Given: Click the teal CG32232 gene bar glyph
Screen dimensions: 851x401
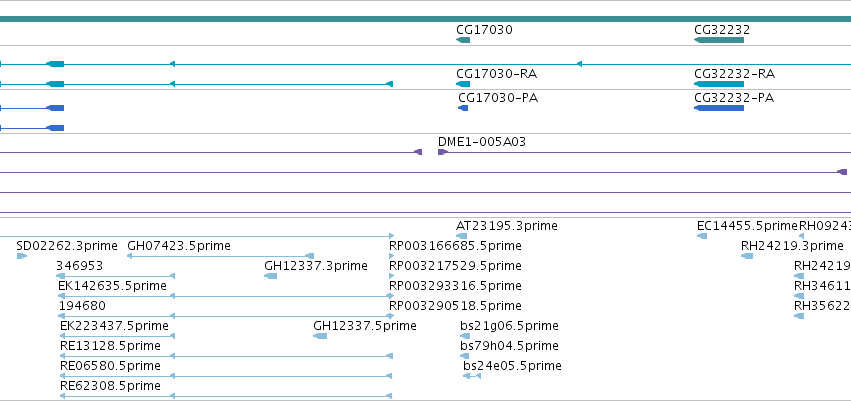Looking at the screenshot, I should coord(719,40).
